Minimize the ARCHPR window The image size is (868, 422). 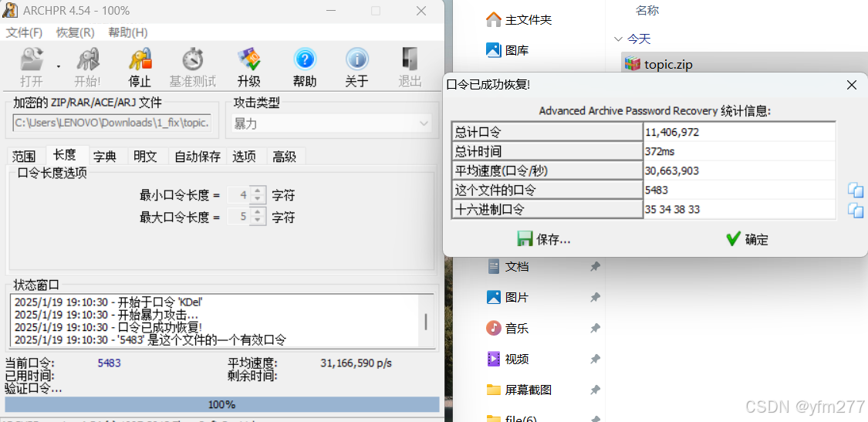click(332, 11)
